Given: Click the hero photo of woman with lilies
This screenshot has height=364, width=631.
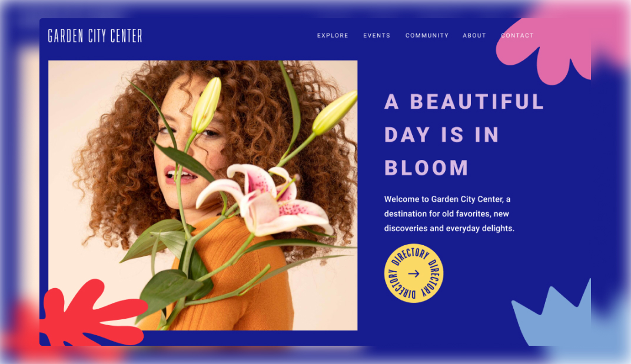Looking at the screenshot, I should click(203, 195).
